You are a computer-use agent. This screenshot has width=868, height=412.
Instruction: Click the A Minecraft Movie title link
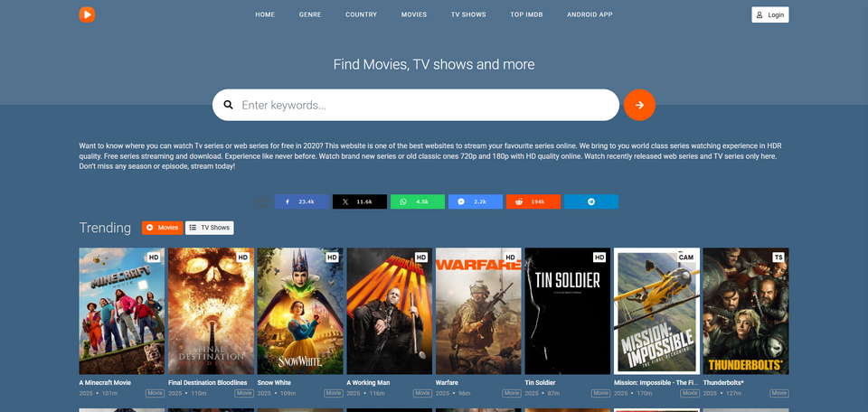coord(105,383)
